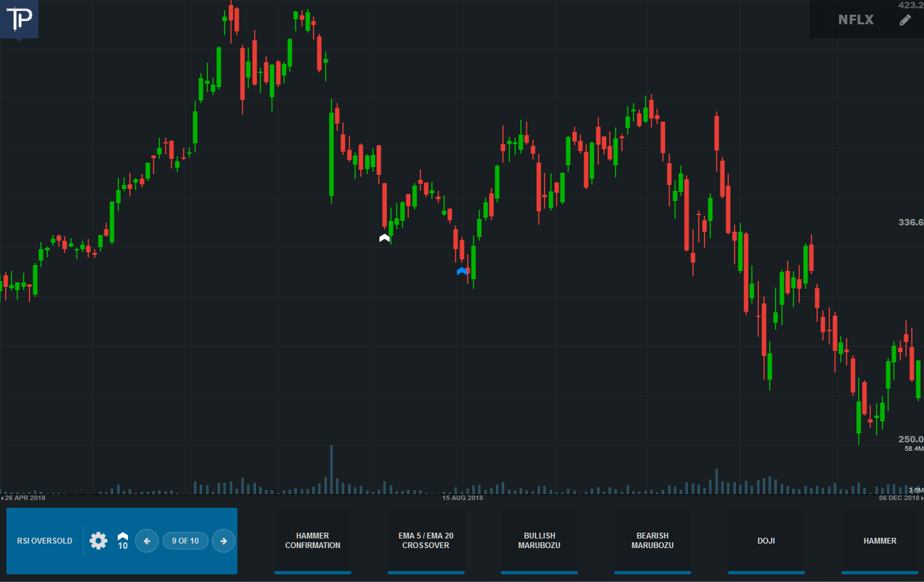Click the 26 APR 2018 start date
The image size is (924, 582).
click(x=25, y=498)
